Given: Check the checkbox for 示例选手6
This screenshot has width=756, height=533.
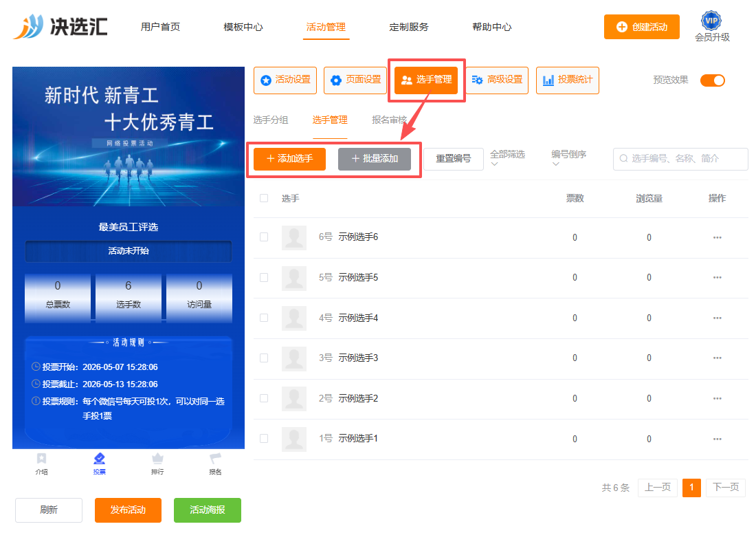Looking at the screenshot, I should coord(264,237).
